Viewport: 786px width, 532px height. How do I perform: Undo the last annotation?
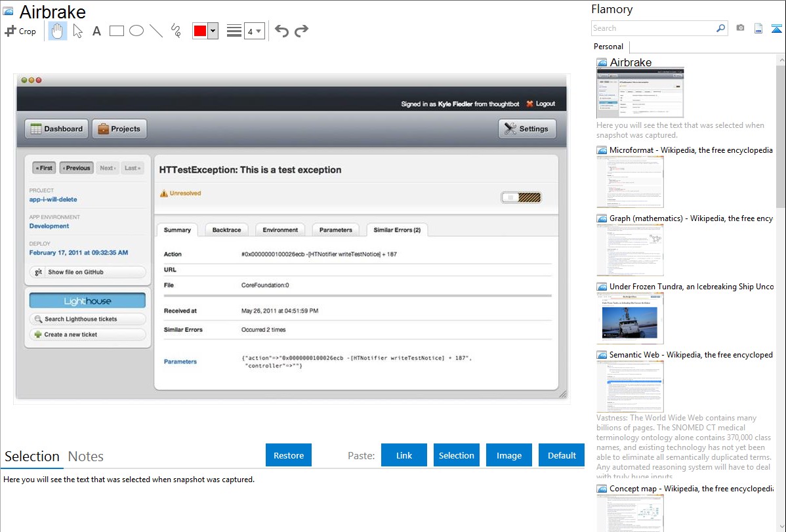click(281, 31)
